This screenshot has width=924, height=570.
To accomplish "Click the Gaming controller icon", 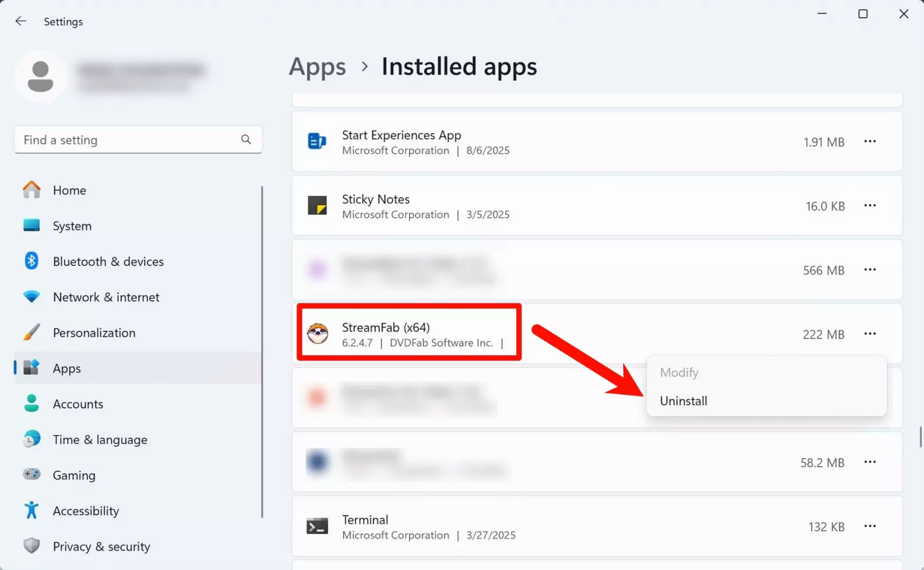I will coord(32,474).
